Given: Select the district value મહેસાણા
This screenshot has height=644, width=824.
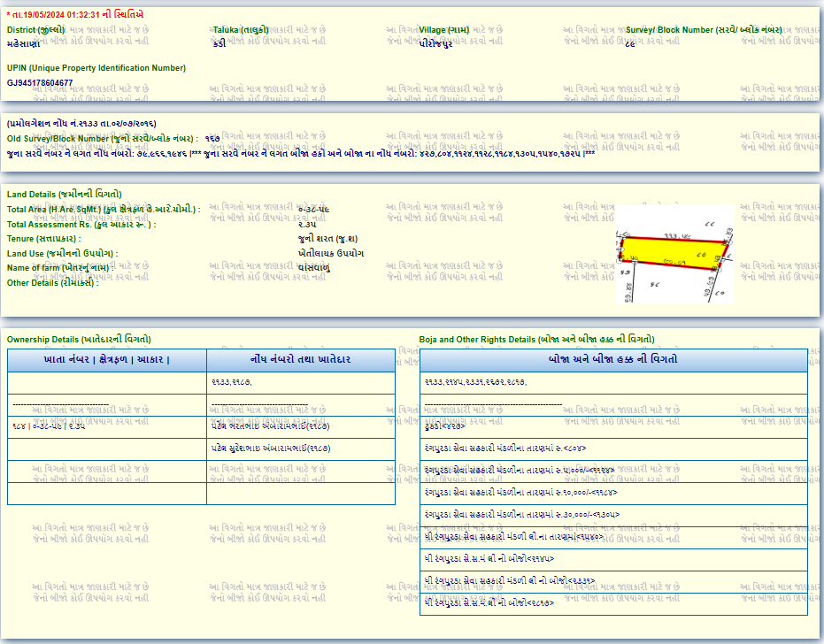Looking at the screenshot, I should [x=24, y=44].
